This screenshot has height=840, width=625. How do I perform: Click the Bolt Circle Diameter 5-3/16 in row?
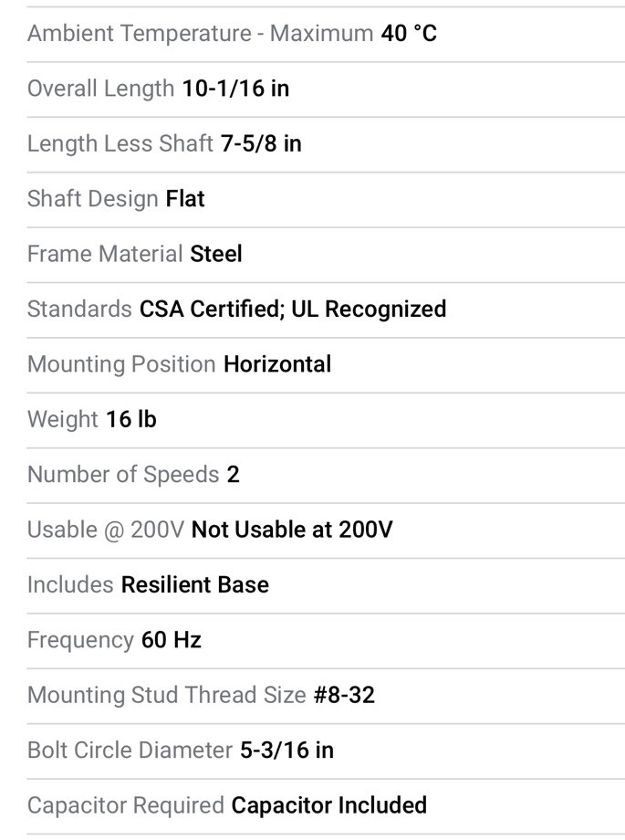pos(326,751)
